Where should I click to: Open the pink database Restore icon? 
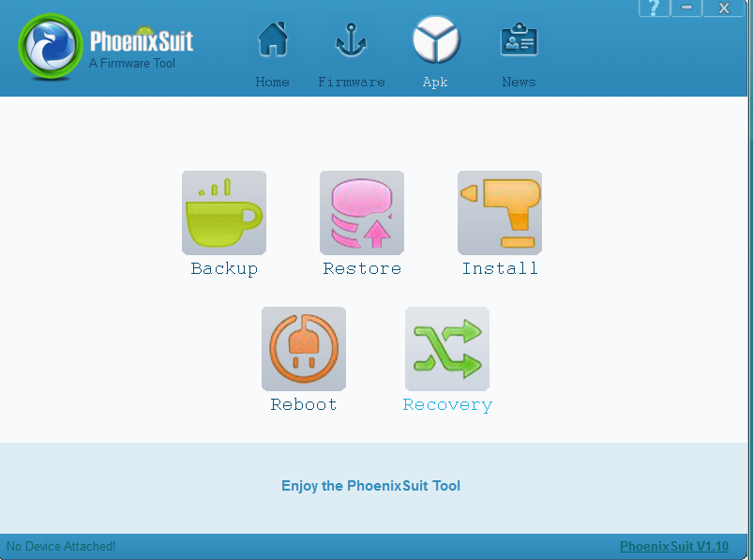pyautogui.click(x=362, y=213)
